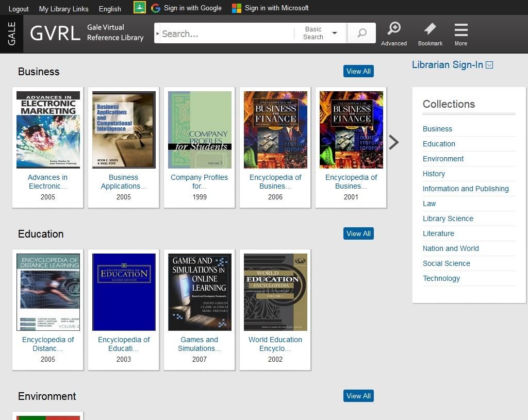
Task: Click Encyclopedia of Educati... title link
Action: (x=124, y=344)
